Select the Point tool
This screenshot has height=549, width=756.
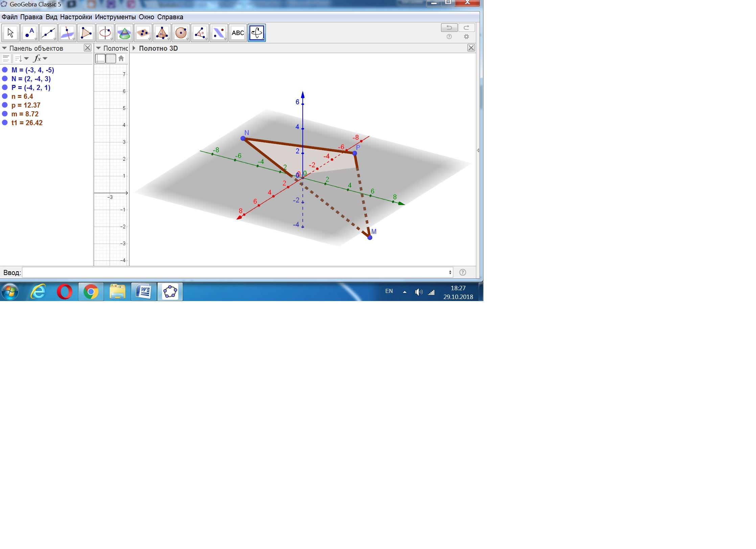click(29, 33)
